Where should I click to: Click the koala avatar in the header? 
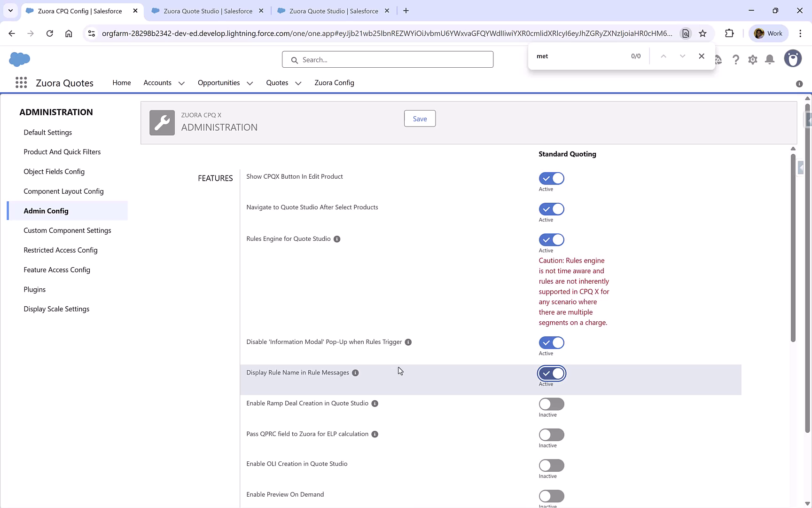793,58
